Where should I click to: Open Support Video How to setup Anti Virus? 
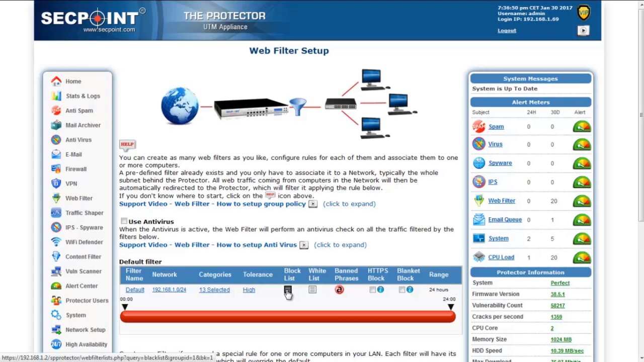click(x=208, y=245)
